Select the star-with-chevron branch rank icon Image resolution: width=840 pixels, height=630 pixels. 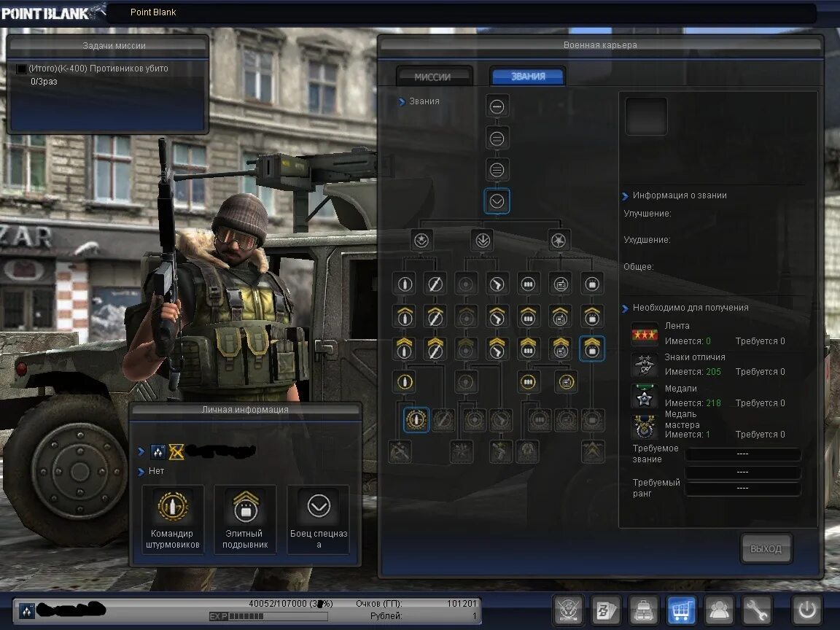[421, 241]
